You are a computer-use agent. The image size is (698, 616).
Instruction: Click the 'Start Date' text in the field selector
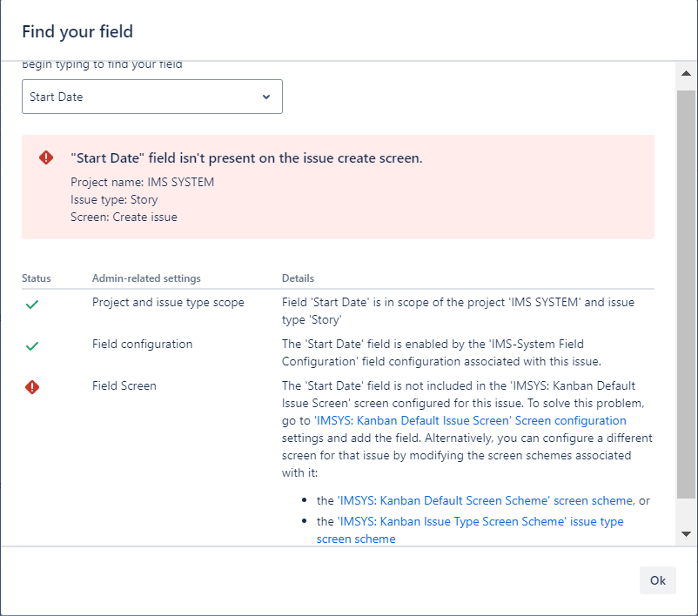pos(57,97)
